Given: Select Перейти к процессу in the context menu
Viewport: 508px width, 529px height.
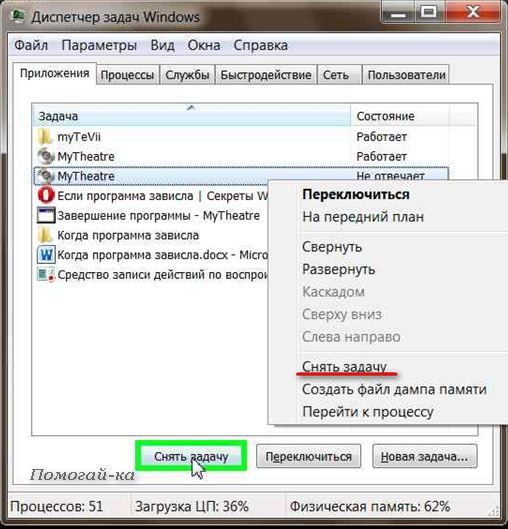Looking at the screenshot, I should point(368,412).
